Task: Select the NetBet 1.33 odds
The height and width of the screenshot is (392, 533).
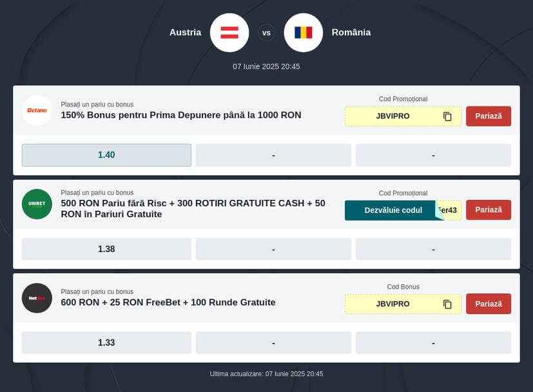Action: coord(106,343)
